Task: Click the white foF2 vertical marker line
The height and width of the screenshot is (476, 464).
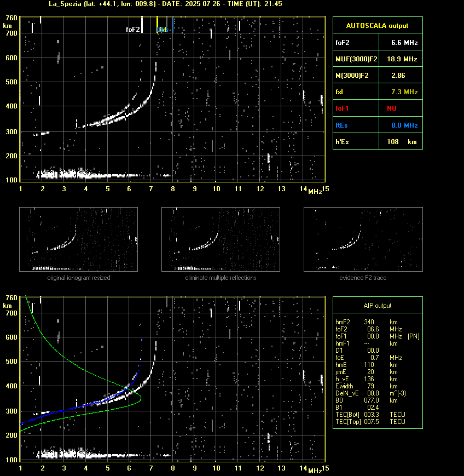Action: click(142, 25)
